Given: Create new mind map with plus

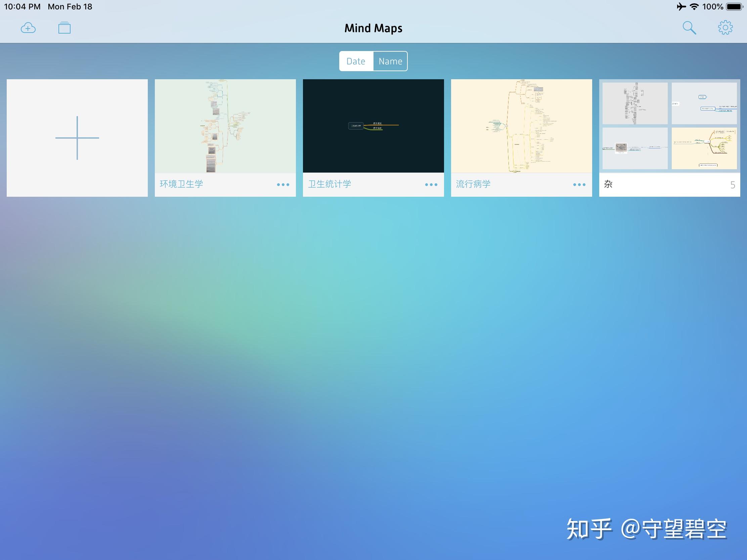Looking at the screenshot, I should (x=77, y=138).
